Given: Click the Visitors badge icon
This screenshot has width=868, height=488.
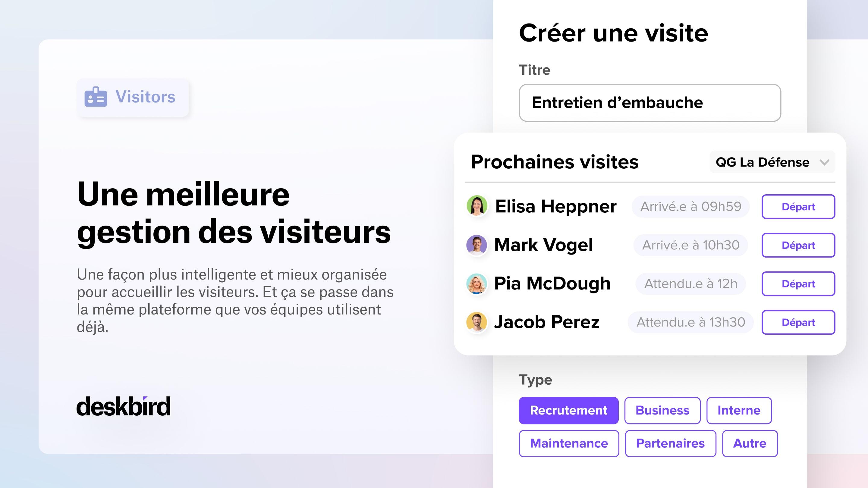Looking at the screenshot, I should pyautogui.click(x=96, y=97).
